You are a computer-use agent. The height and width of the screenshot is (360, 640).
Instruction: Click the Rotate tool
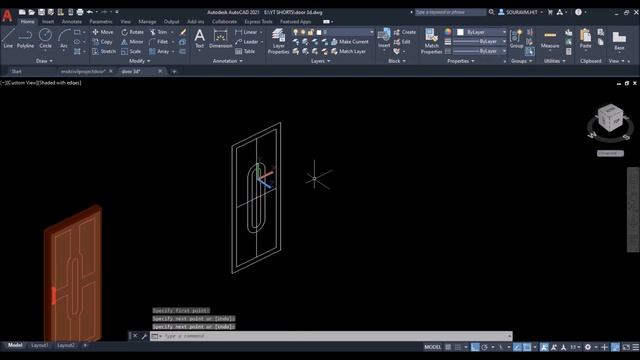(x=133, y=32)
